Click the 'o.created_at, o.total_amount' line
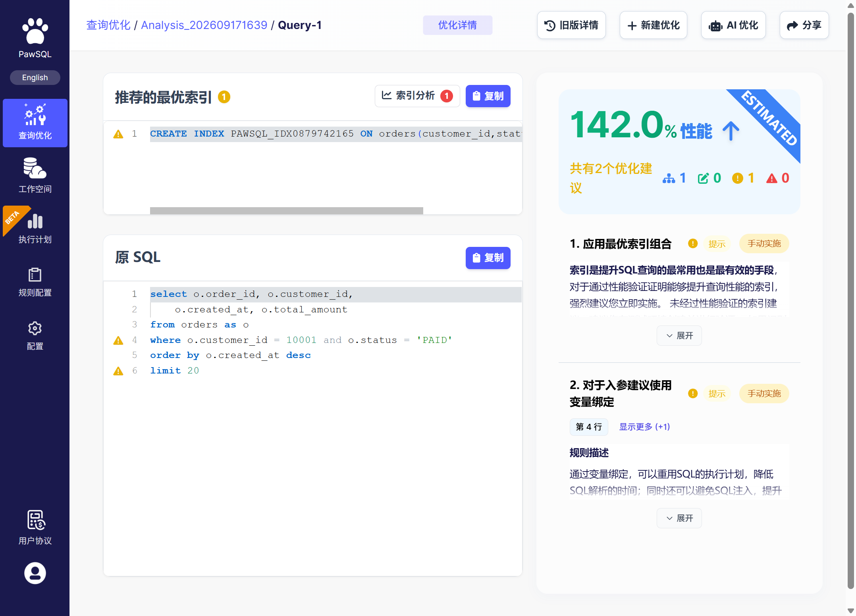This screenshot has height=616, width=856. (x=261, y=310)
